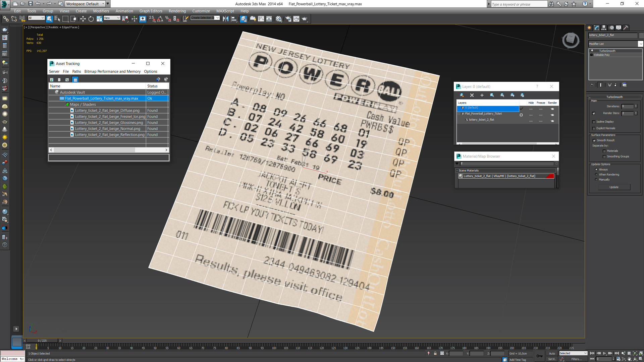Open the Rendering menu
This screenshot has height=362, width=644.
[x=177, y=11]
